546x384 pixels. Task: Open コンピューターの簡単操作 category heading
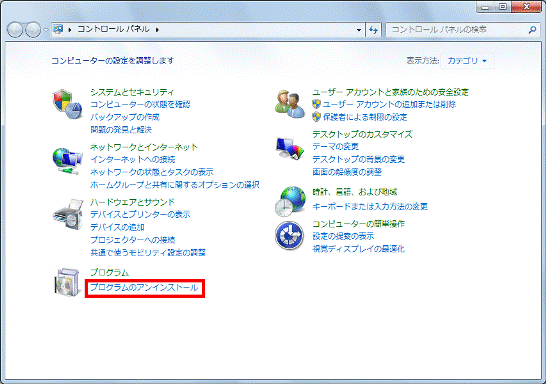(x=358, y=224)
